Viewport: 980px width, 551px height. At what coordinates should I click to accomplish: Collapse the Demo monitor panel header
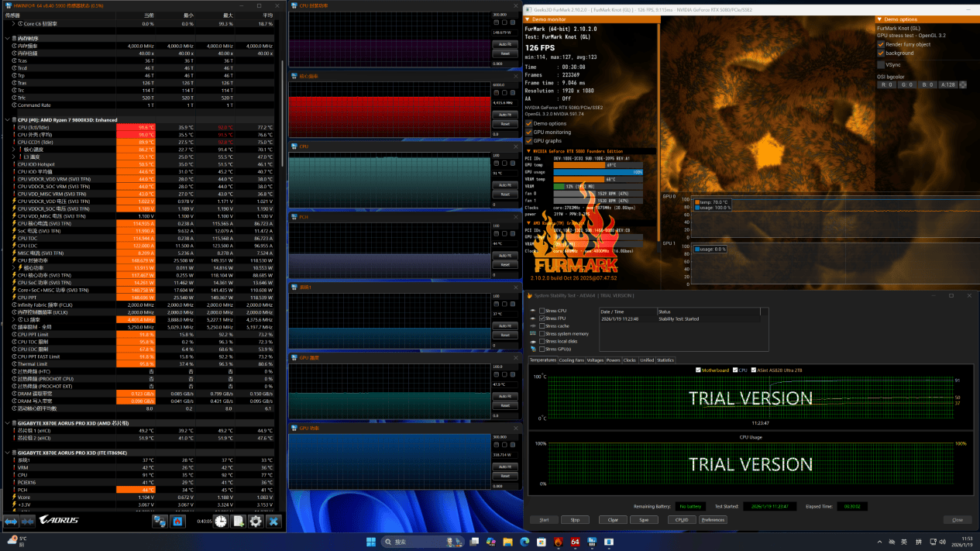click(528, 19)
